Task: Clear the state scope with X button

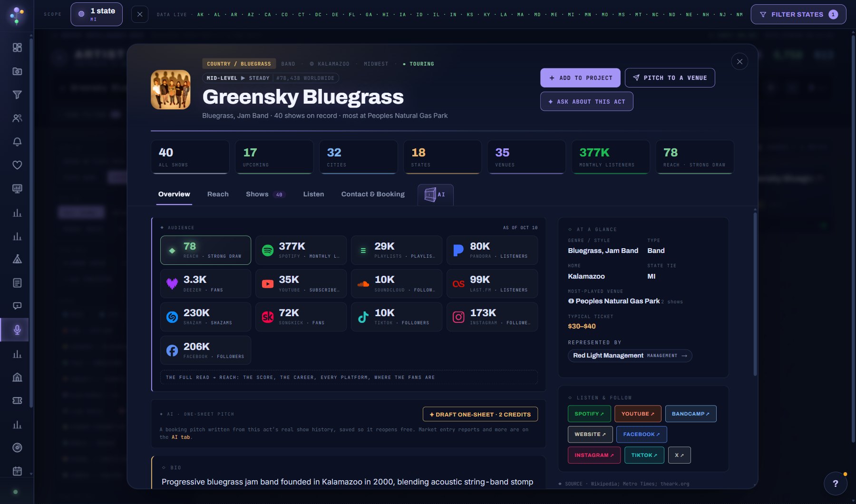Action: pyautogui.click(x=139, y=14)
